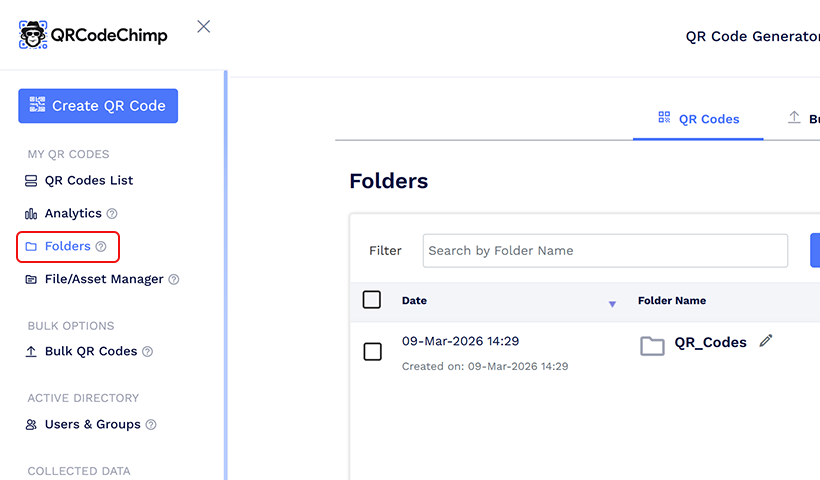820x480 pixels.
Task: Open File/Asset Manager in sidebar
Action: click(x=103, y=279)
